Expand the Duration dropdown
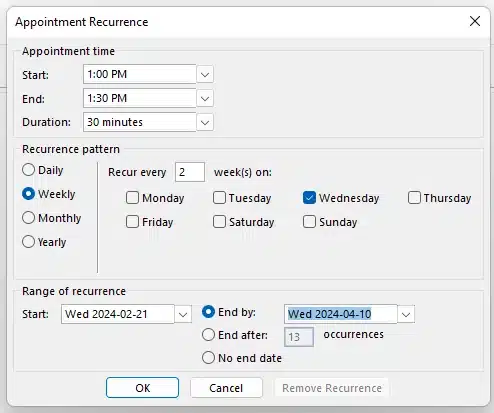 [x=205, y=122]
